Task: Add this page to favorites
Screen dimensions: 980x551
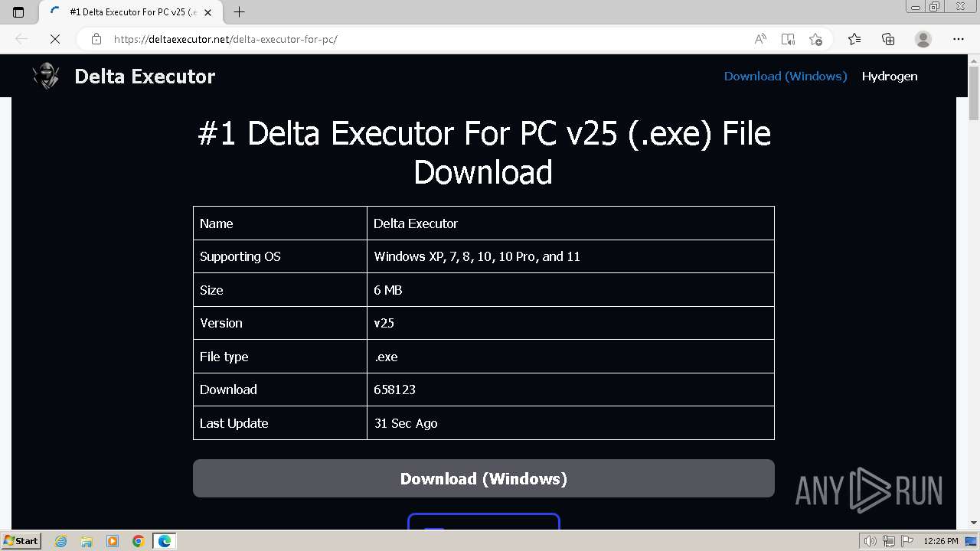Action: pos(815,39)
